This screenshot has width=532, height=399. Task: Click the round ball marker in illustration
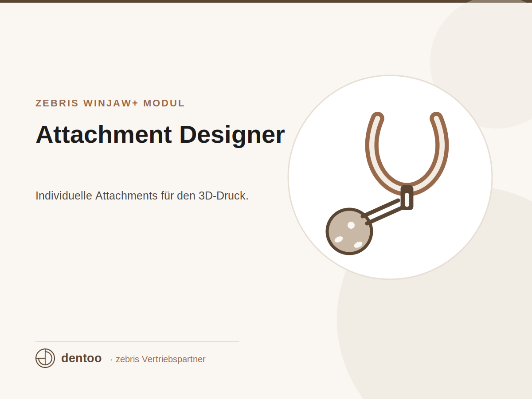(349, 231)
